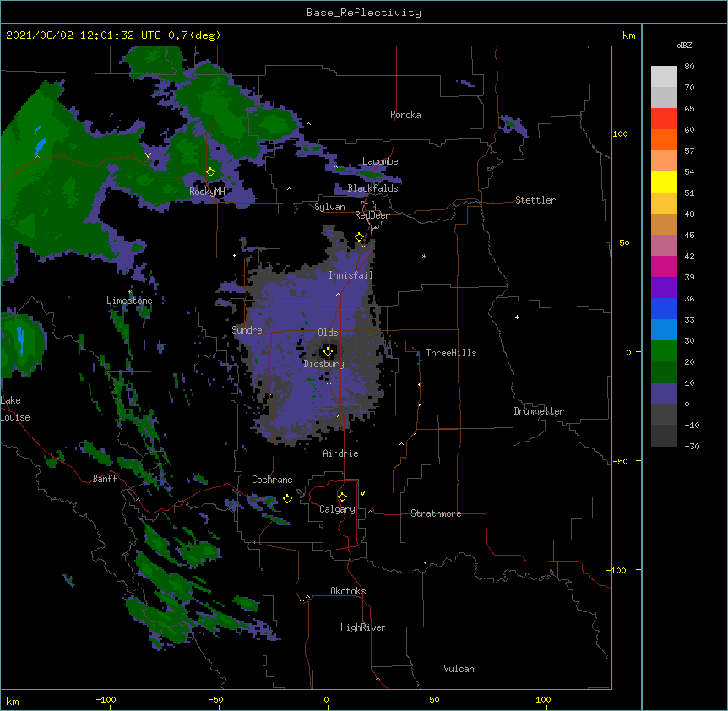Viewport: 728px width, 711px height.
Task: Click the Didsbury town label
Action: (324, 364)
